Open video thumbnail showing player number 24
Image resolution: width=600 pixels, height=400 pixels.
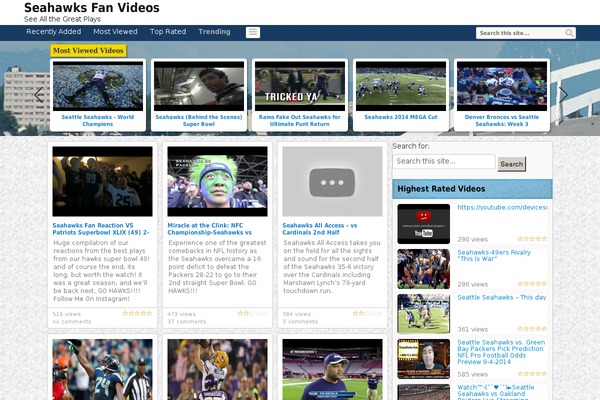[x=103, y=369]
